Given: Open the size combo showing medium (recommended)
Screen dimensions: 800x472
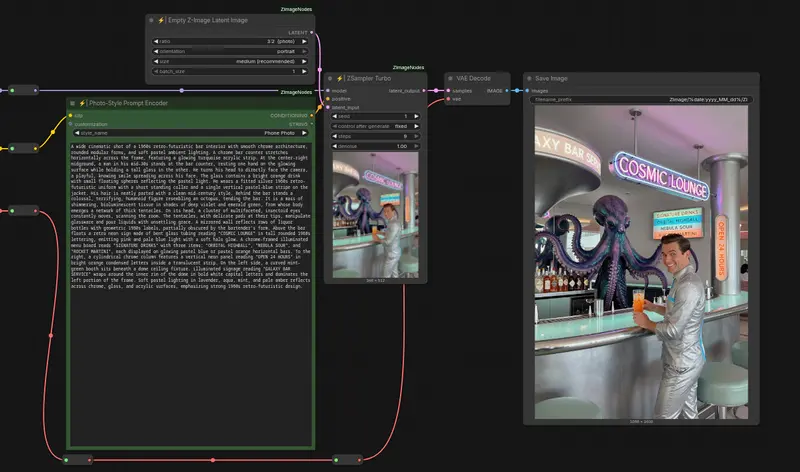Looking at the screenshot, I should 231,61.
